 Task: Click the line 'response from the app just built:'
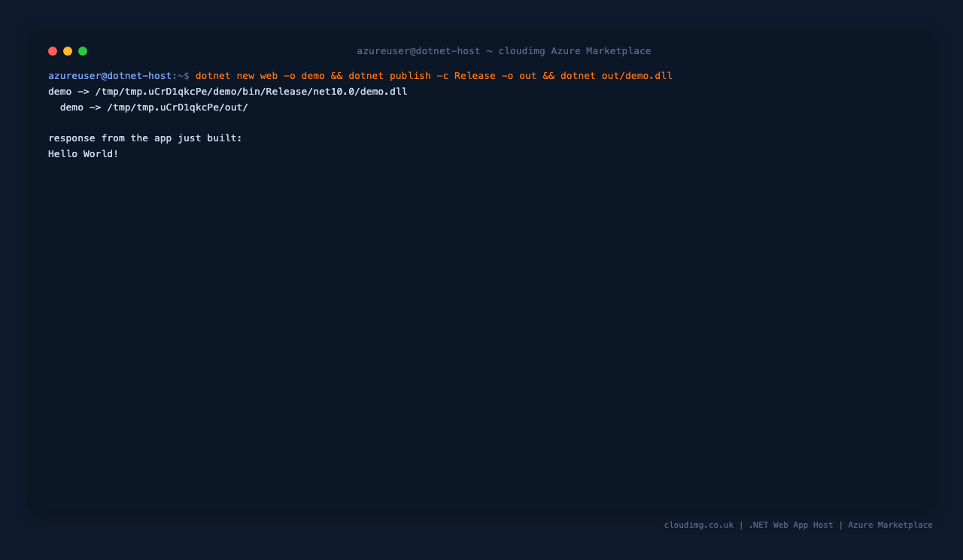(145, 138)
